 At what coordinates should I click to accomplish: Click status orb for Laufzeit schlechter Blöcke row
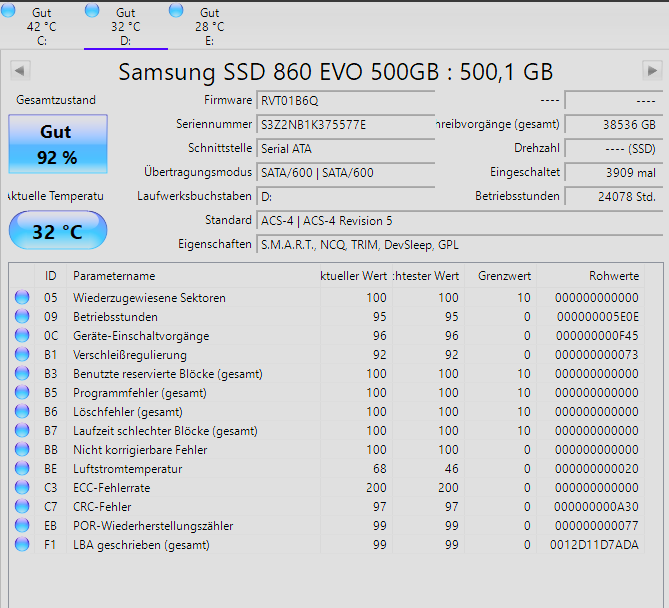[22, 430]
